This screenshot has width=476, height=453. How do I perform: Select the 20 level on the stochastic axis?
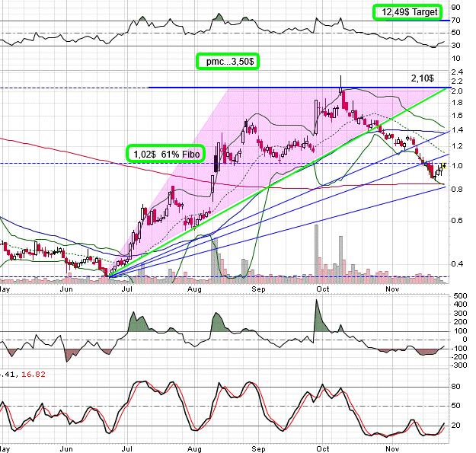[457, 425]
